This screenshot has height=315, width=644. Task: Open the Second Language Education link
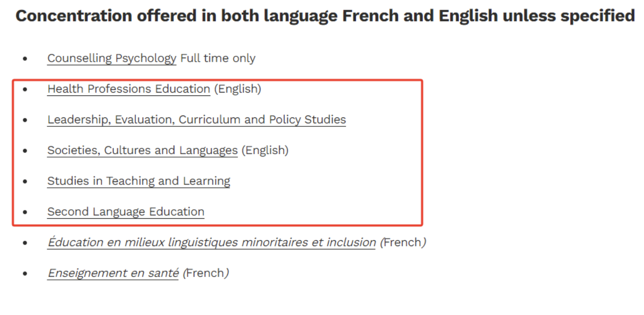[x=126, y=212]
